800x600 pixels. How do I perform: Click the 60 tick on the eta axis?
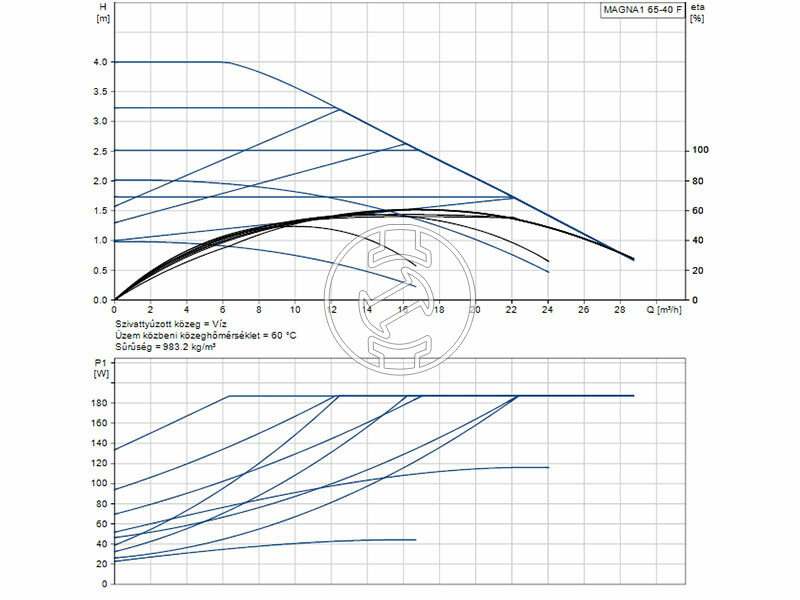(698, 211)
